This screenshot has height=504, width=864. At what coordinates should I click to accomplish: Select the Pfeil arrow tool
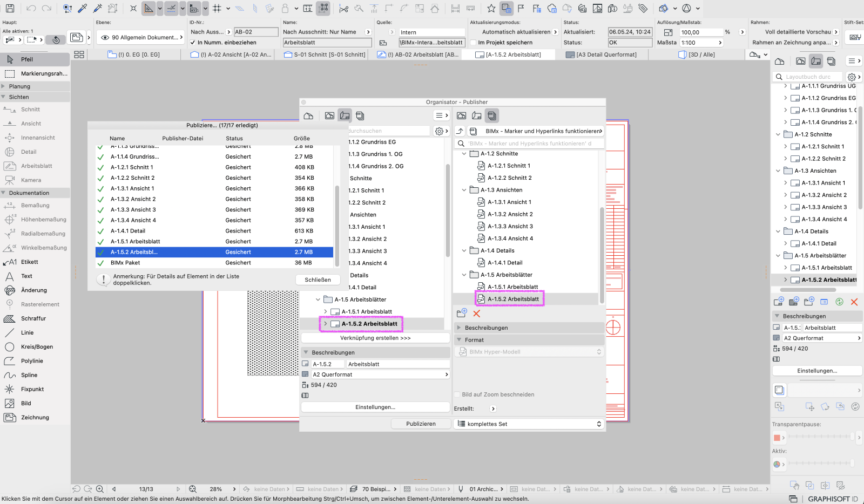coord(35,59)
